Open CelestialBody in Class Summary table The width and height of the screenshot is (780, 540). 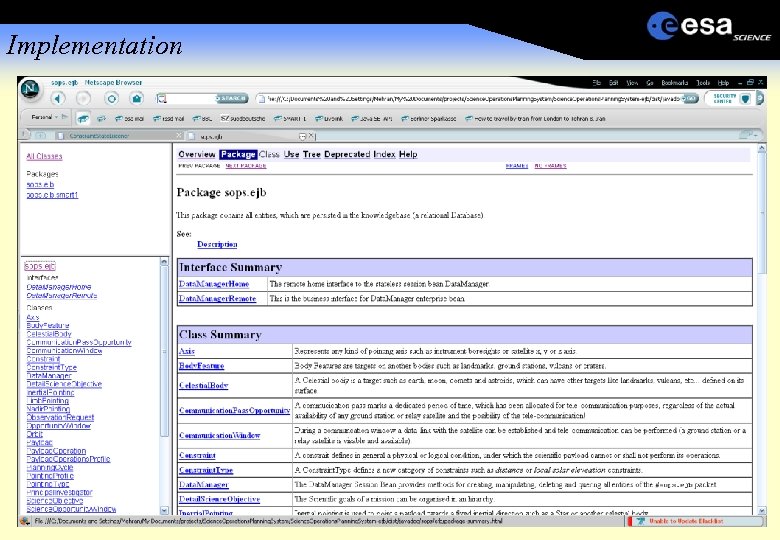pos(203,385)
